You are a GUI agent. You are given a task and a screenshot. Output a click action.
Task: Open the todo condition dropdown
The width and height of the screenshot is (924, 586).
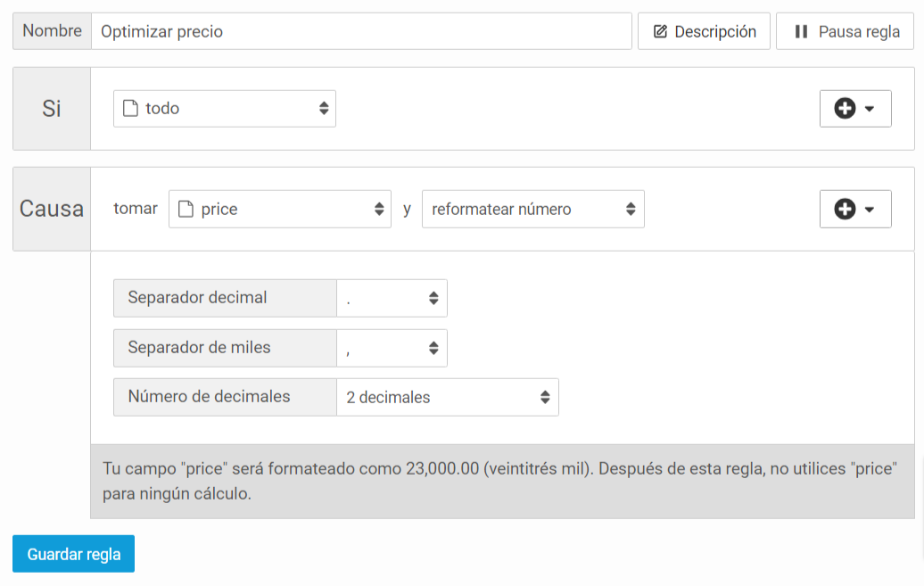click(x=225, y=109)
